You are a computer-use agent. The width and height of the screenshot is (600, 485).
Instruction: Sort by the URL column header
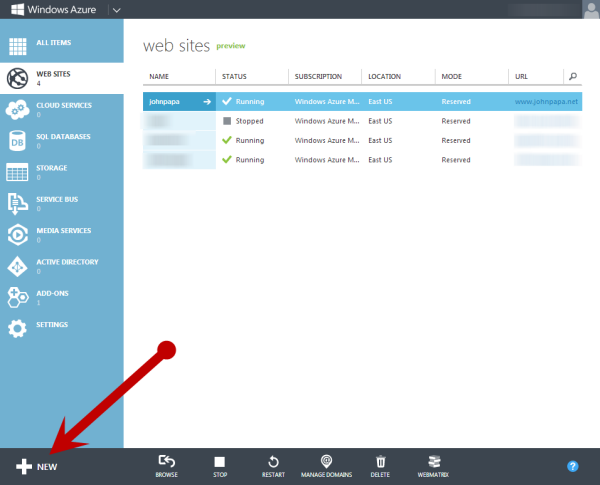(521, 77)
